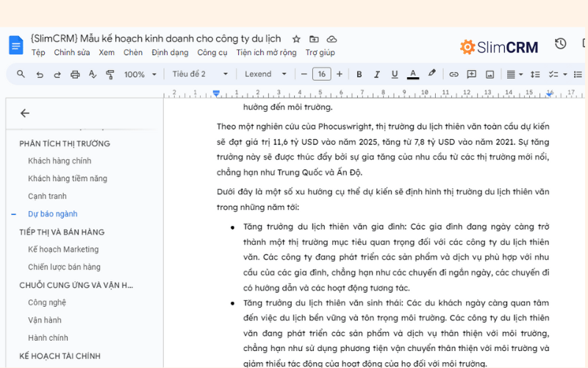Toggle bold formatting

[359, 74]
